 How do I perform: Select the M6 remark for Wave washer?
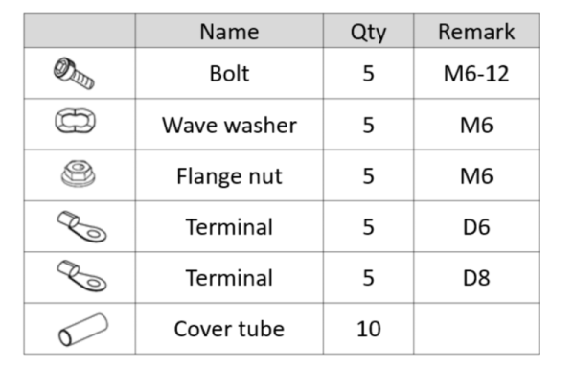pos(475,125)
